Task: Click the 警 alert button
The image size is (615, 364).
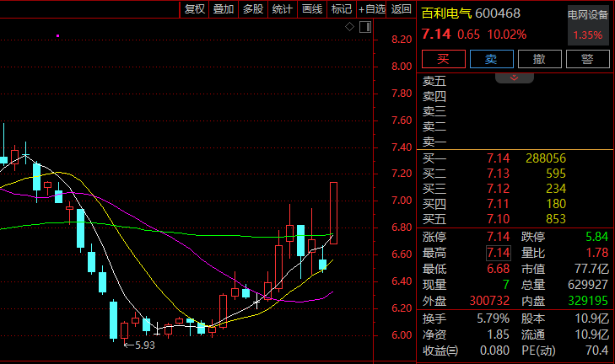Action: [587, 59]
